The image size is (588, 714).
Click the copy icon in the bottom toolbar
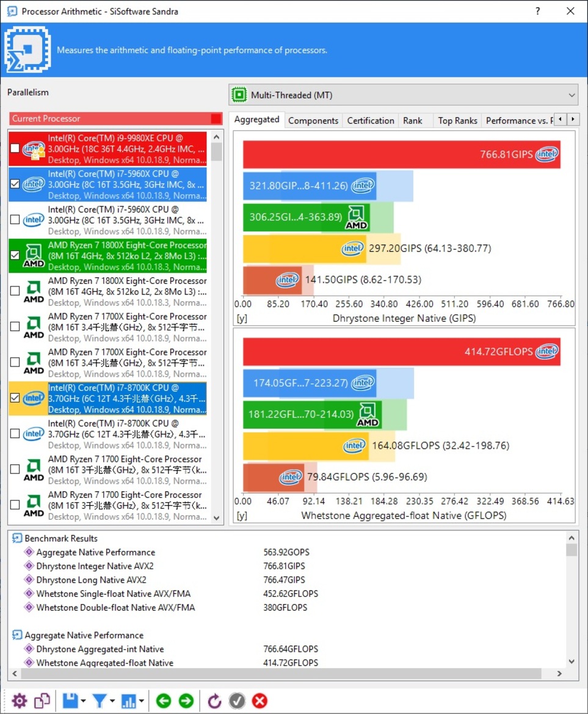click(42, 701)
